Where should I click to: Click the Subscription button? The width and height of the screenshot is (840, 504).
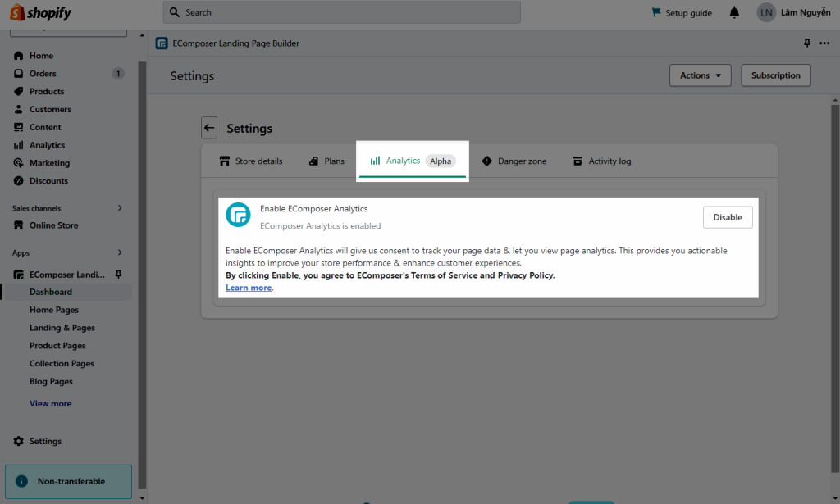(x=776, y=75)
